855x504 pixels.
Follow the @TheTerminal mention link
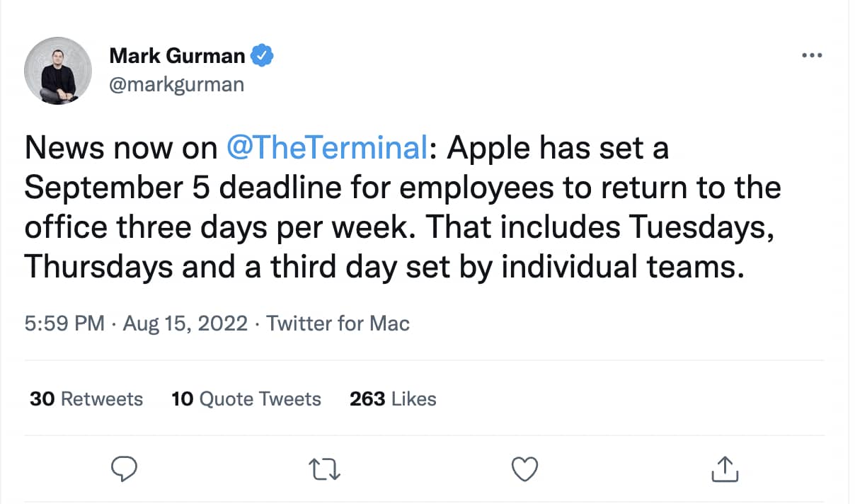[x=327, y=149]
